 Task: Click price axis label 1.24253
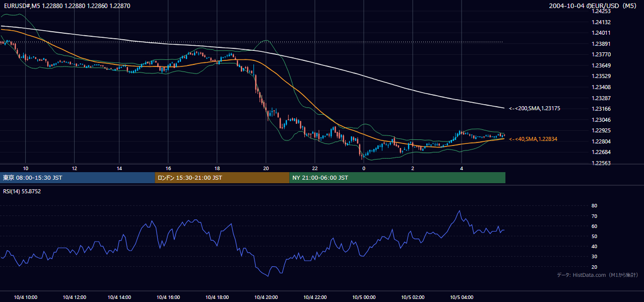click(x=601, y=11)
